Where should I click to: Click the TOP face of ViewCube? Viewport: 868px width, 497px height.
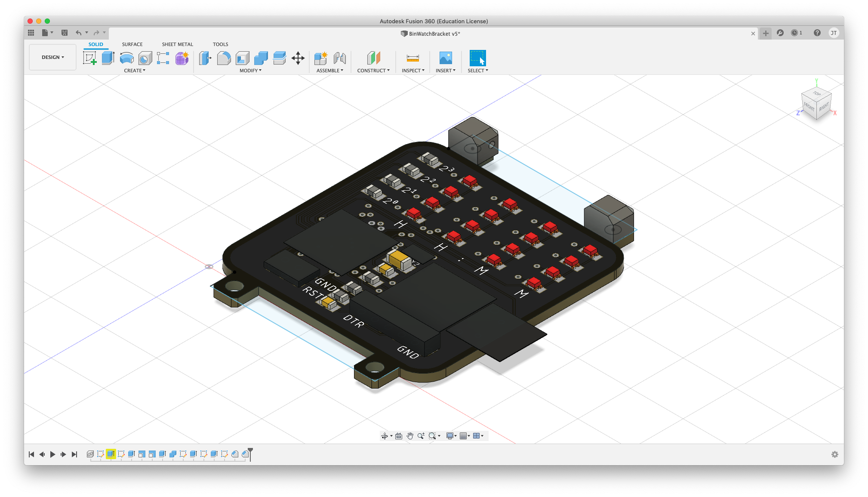(x=817, y=93)
